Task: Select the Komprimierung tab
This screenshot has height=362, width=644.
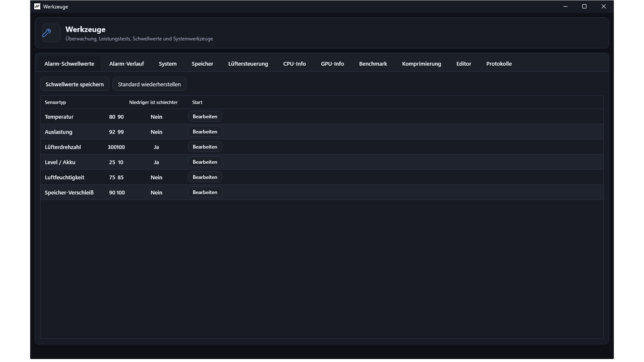Action: point(422,64)
